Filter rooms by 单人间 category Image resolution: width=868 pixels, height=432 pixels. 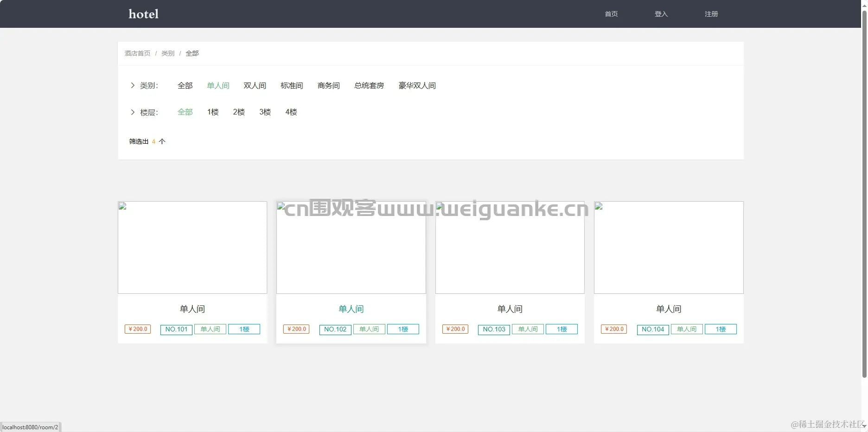tap(218, 85)
